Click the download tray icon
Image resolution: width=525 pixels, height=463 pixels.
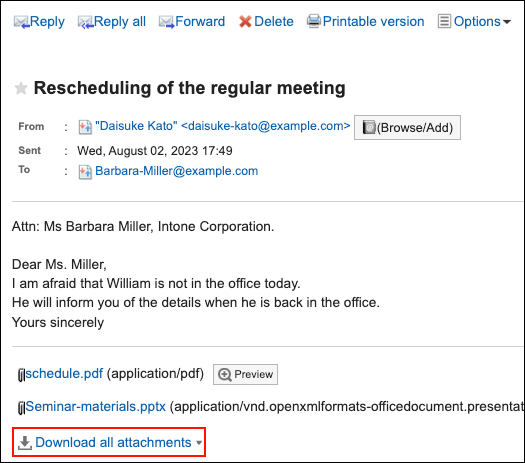coord(24,443)
